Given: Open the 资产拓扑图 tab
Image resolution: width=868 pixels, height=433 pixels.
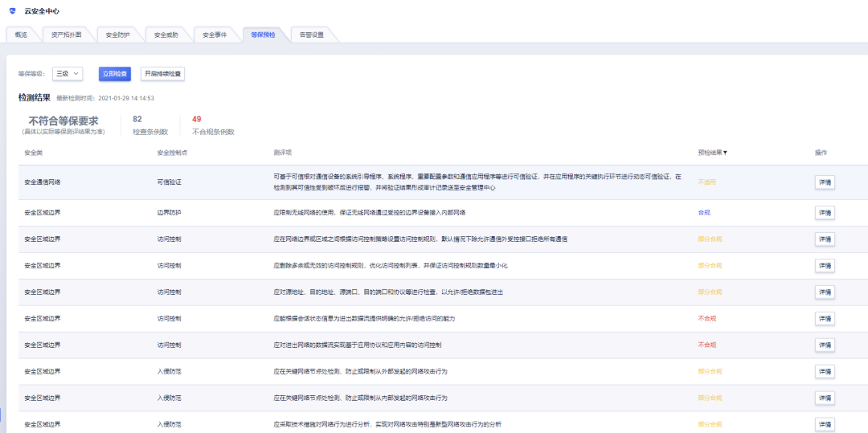Looking at the screenshot, I should coord(67,35).
